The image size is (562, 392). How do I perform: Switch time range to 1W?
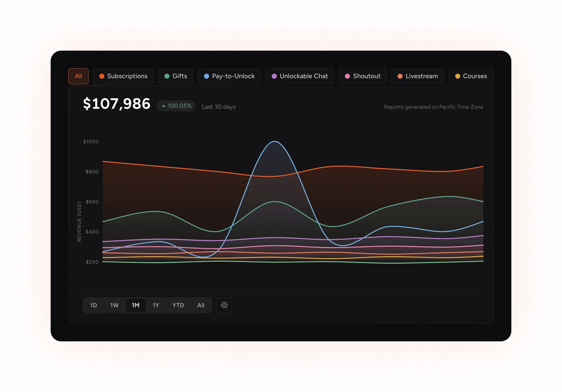[115, 305]
